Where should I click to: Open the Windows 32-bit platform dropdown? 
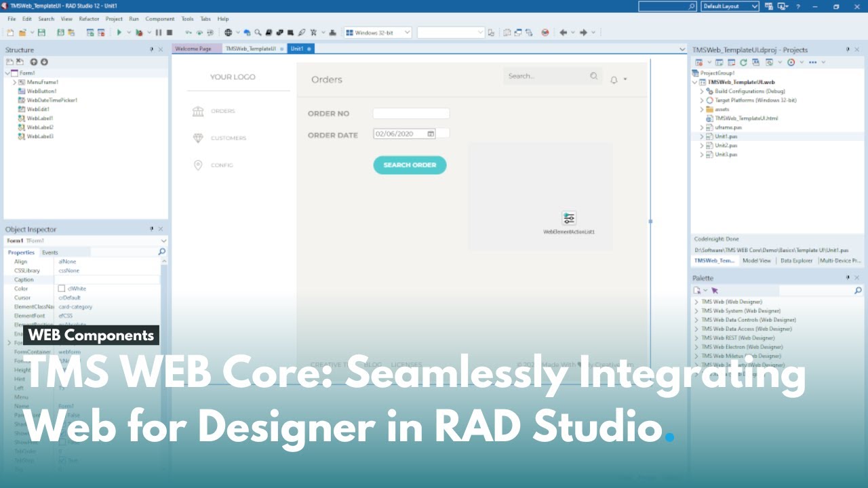pyautogui.click(x=378, y=33)
